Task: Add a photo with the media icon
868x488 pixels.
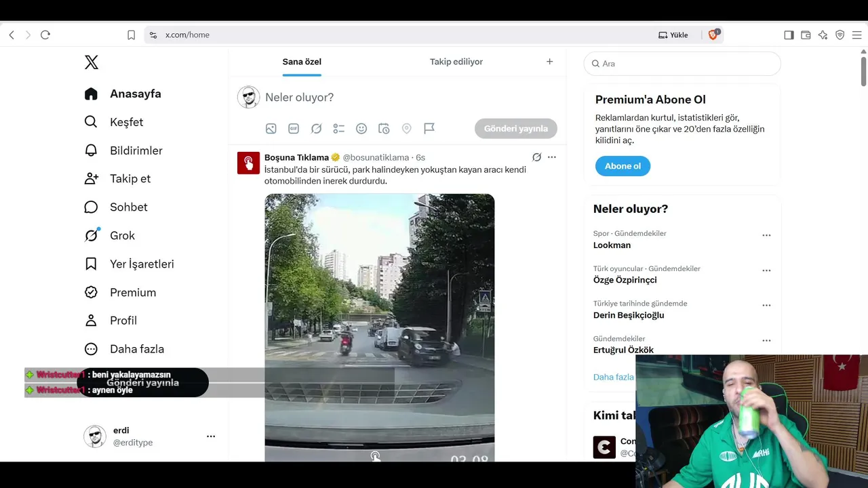Action: point(271,129)
